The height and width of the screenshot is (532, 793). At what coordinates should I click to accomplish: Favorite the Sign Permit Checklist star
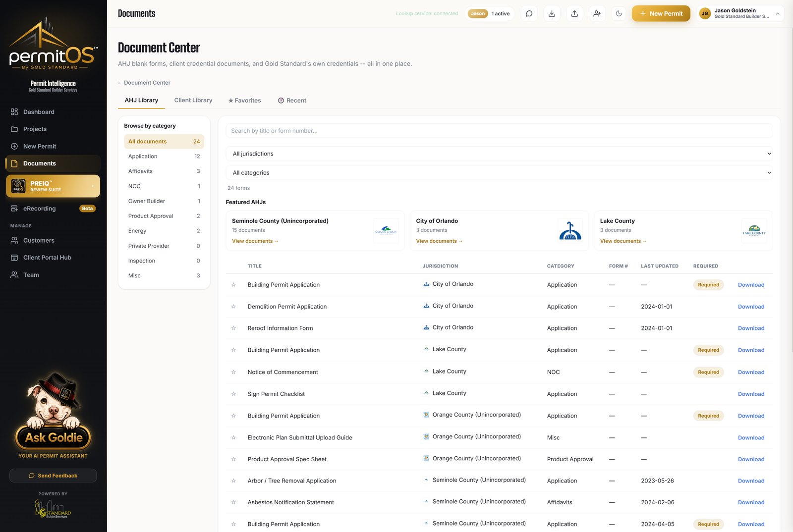(233, 394)
